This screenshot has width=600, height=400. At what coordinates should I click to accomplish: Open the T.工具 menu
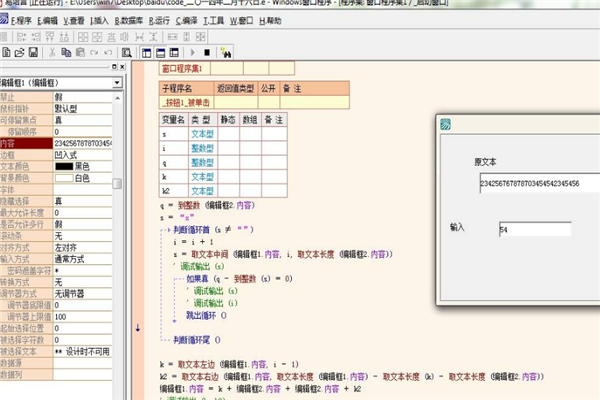click(213, 21)
